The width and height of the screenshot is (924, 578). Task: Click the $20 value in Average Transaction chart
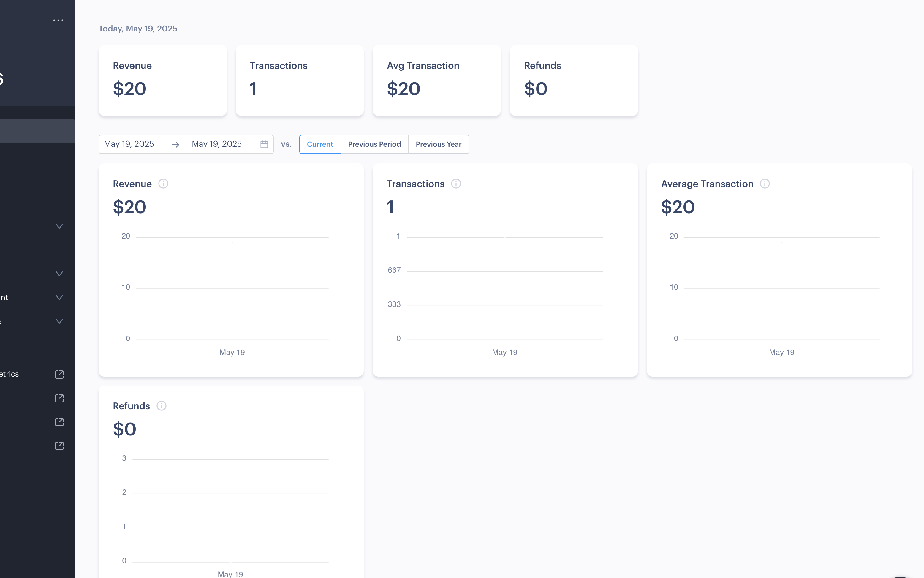click(x=678, y=207)
